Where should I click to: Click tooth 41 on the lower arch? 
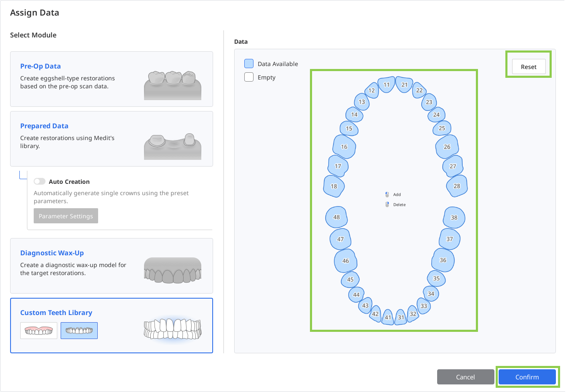[x=388, y=317]
